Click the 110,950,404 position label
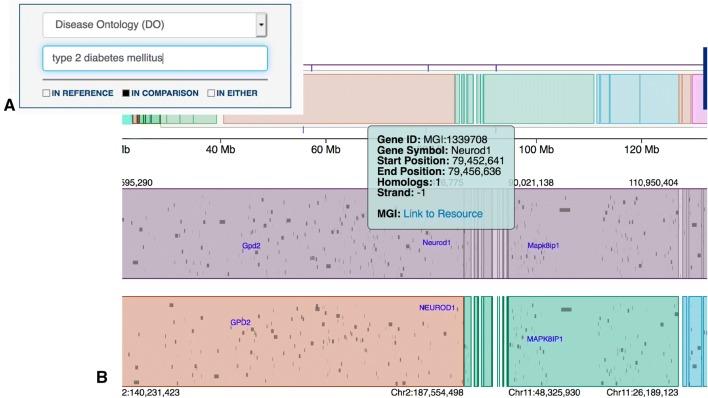The width and height of the screenshot is (708, 398). tap(653, 183)
